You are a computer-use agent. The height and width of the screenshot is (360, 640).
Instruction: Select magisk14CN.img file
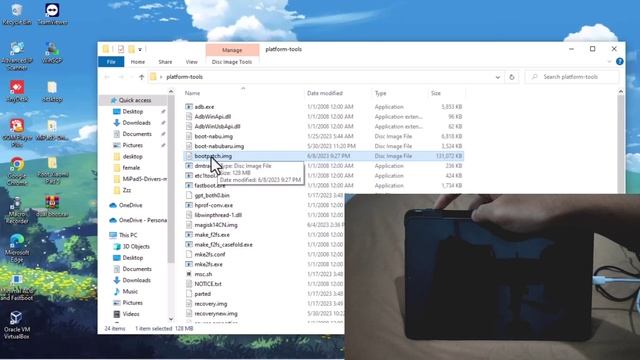[216, 224]
